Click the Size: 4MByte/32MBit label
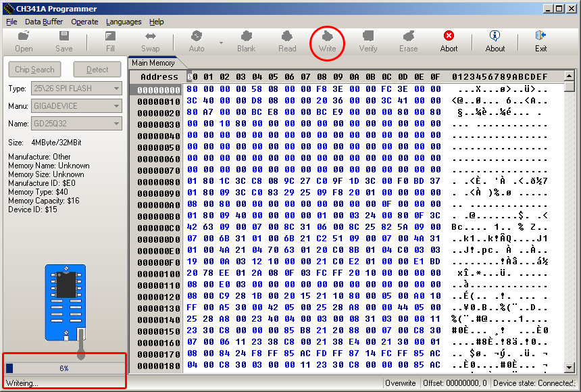 point(45,143)
